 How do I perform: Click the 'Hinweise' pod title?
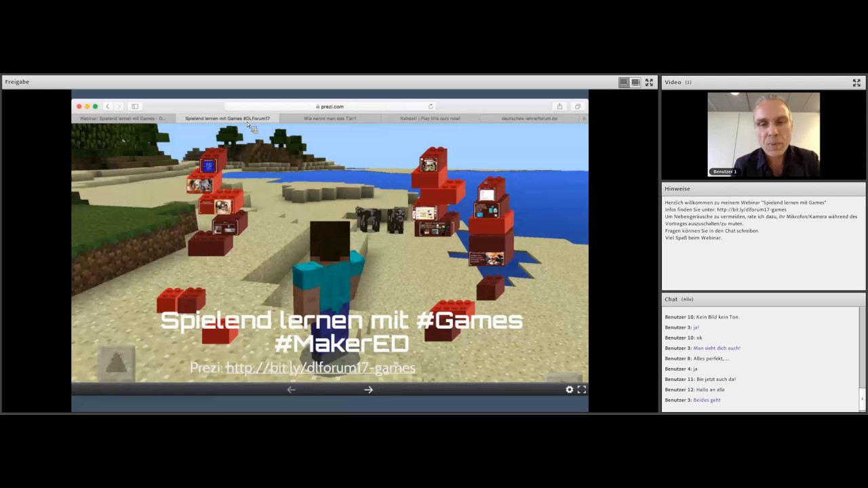tap(677, 188)
